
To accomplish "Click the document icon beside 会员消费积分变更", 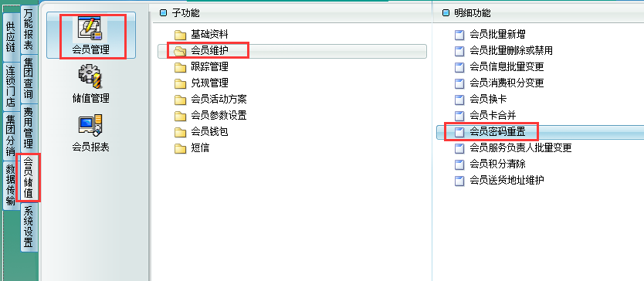I will pos(459,83).
